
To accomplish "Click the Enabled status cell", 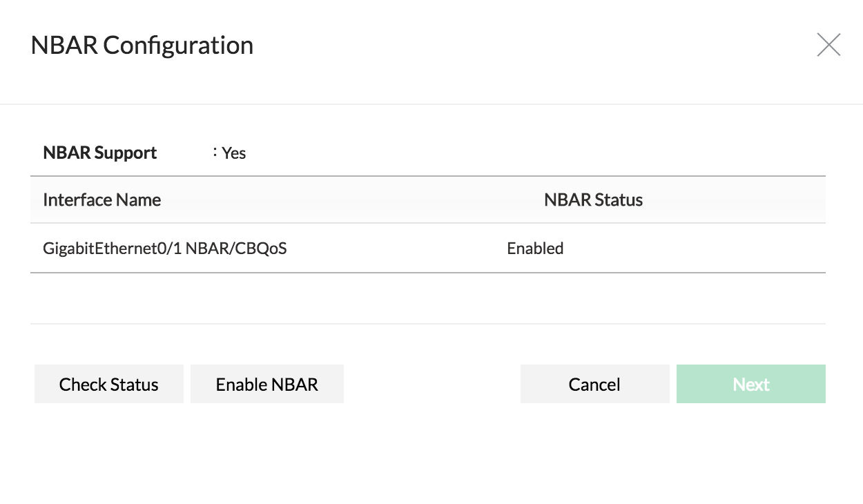I will [535, 248].
